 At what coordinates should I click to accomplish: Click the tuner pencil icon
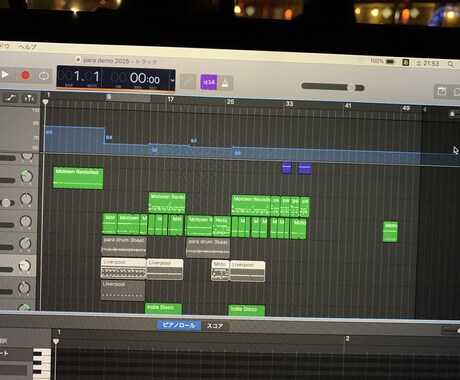188,81
